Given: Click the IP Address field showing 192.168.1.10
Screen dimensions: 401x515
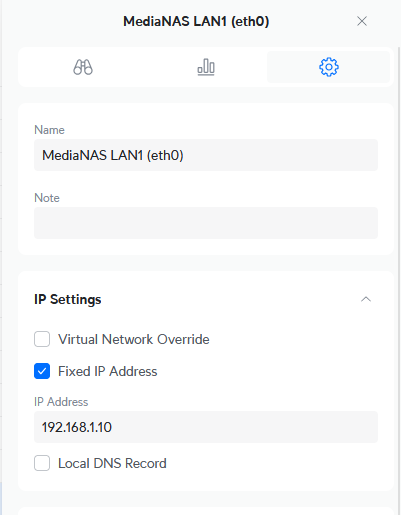Looking at the screenshot, I should 206,427.
